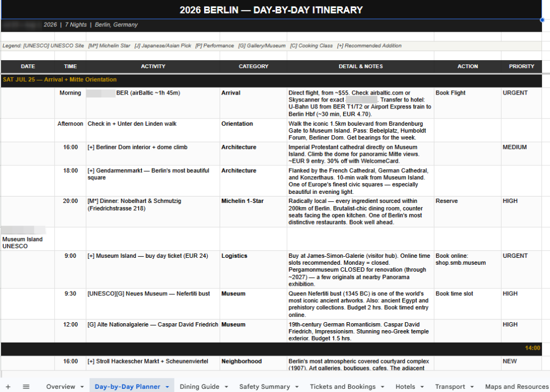Screen dimensions: 550x392
Task: Select the 'Radically local' dinner notes cell
Action: tap(360, 212)
